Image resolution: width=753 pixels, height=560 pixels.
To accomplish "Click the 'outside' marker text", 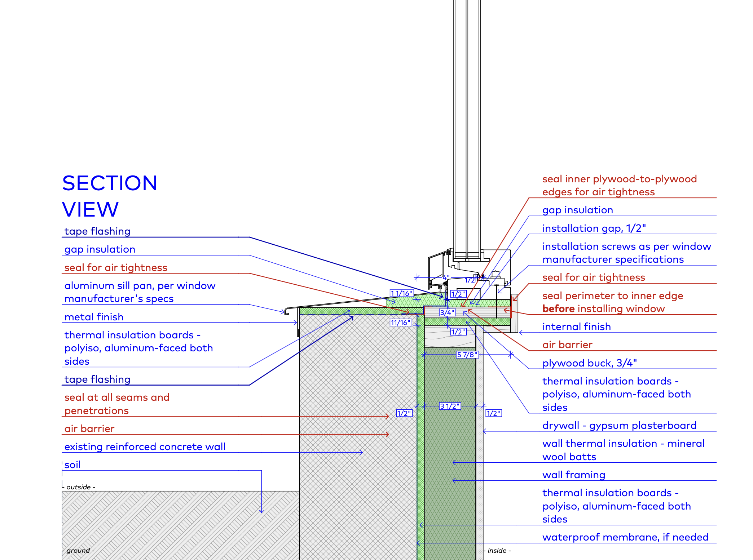I will pos(79,487).
